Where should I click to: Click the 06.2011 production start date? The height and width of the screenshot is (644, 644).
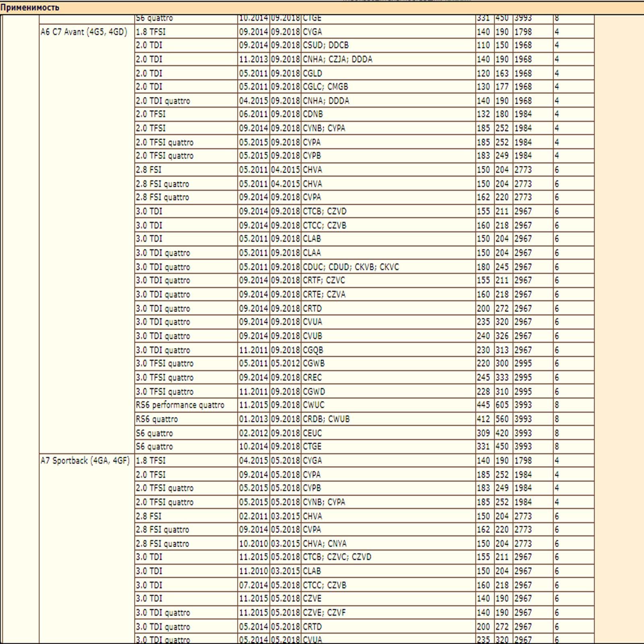point(254,114)
